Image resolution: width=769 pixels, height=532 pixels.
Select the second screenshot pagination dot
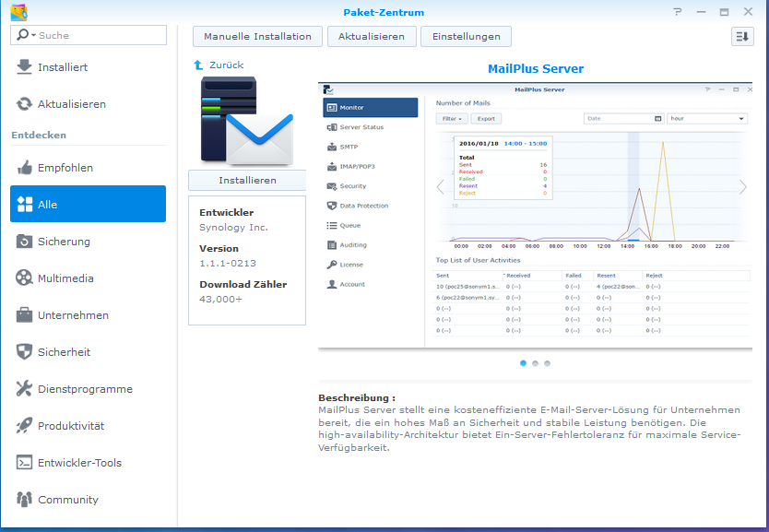[536, 363]
